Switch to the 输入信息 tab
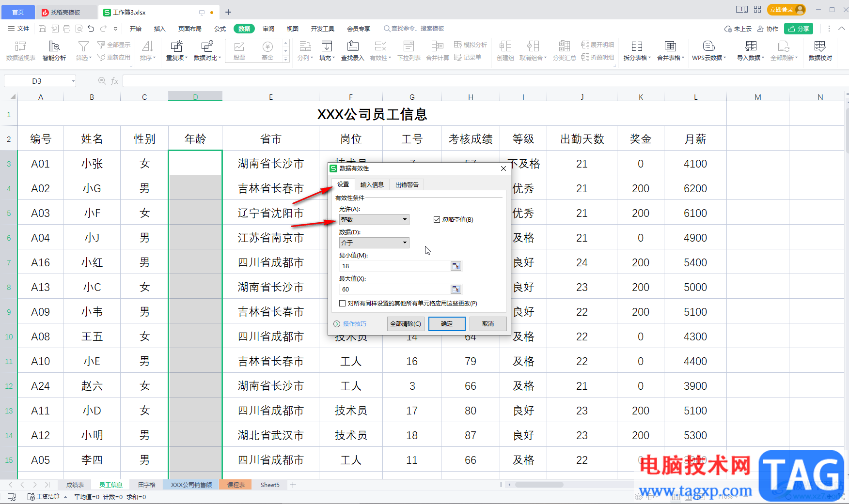The width and height of the screenshot is (849, 504). coord(372,184)
